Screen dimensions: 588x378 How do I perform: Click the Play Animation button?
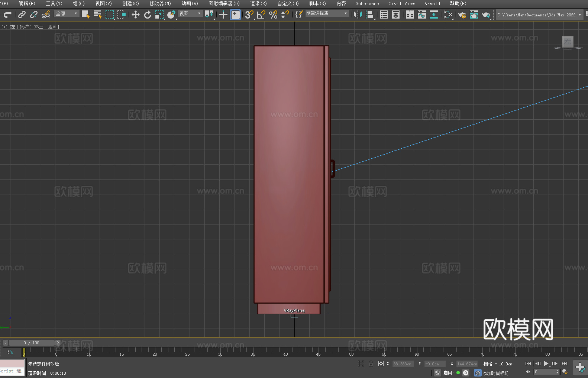pos(546,364)
